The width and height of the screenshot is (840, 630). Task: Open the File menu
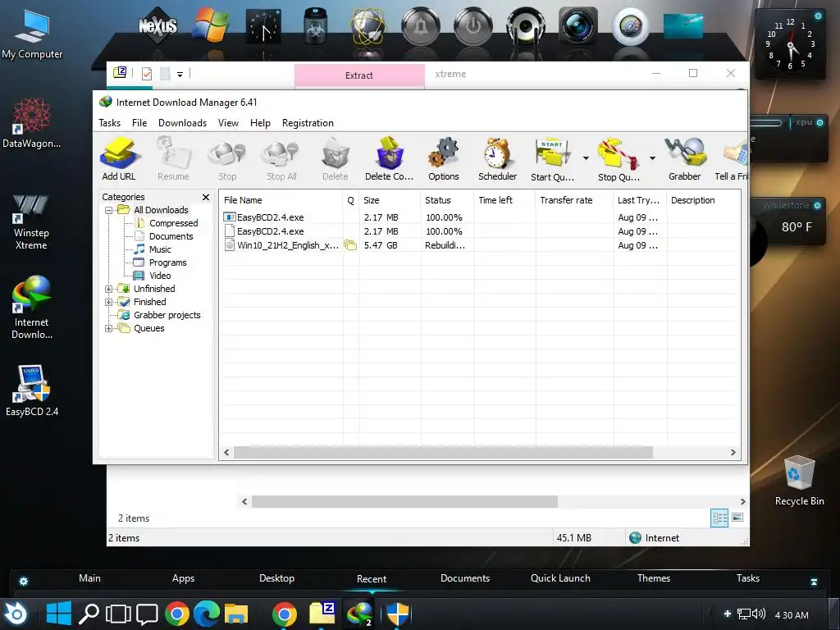click(139, 123)
